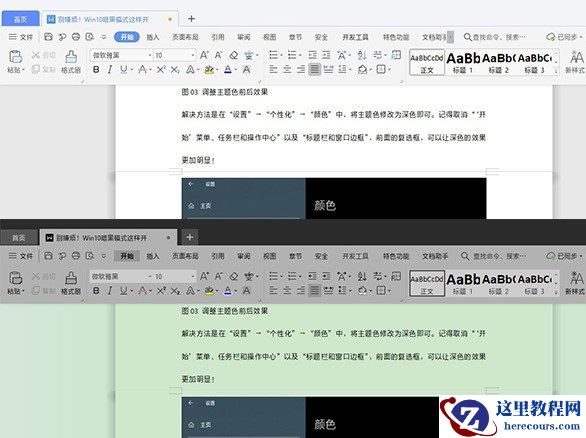Click Align left in the light-theme top window
The height and width of the screenshot is (438, 586).
273,70
